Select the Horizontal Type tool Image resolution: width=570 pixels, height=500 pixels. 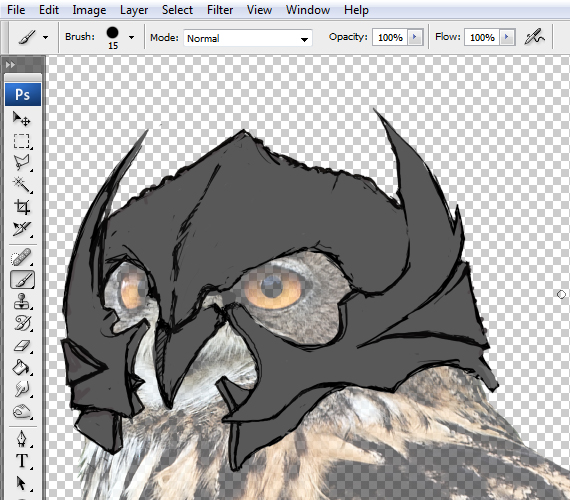click(x=22, y=461)
